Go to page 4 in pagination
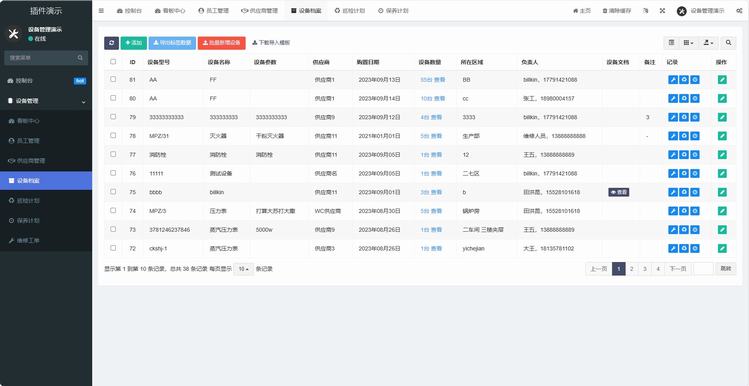Image resolution: width=749 pixels, height=386 pixels. pyautogui.click(x=658, y=269)
